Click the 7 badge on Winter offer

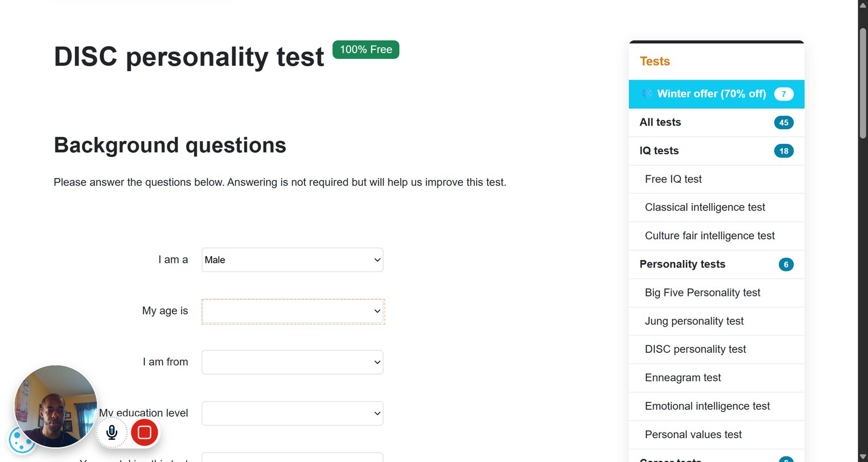click(783, 94)
